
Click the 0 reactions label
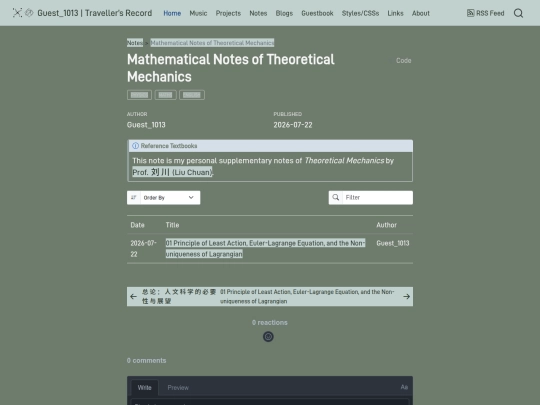(270, 323)
